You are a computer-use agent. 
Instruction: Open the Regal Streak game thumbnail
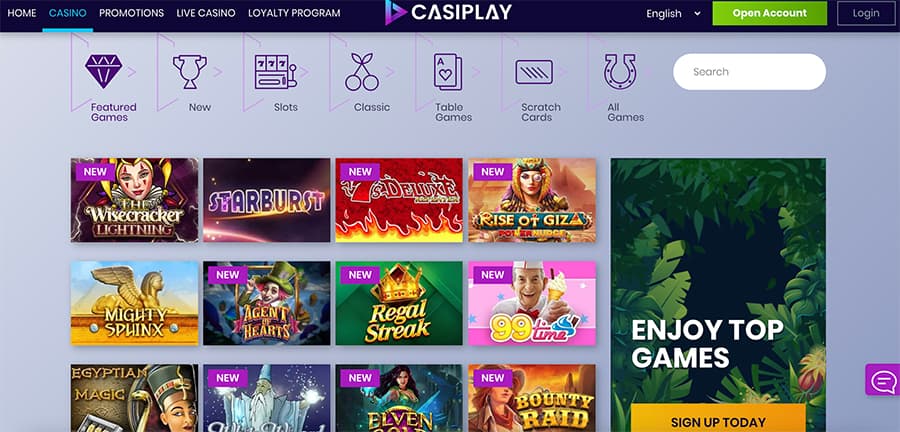(x=399, y=303)
